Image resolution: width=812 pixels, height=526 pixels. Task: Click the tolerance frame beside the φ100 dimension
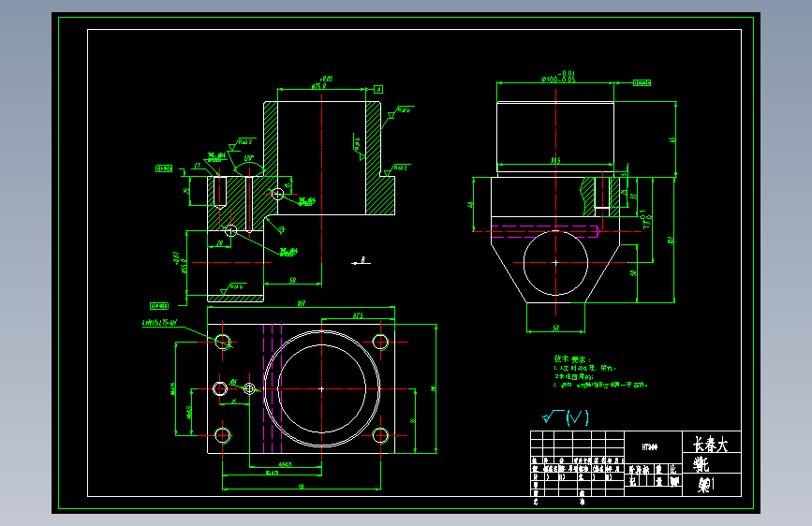[x=642, y=83]
